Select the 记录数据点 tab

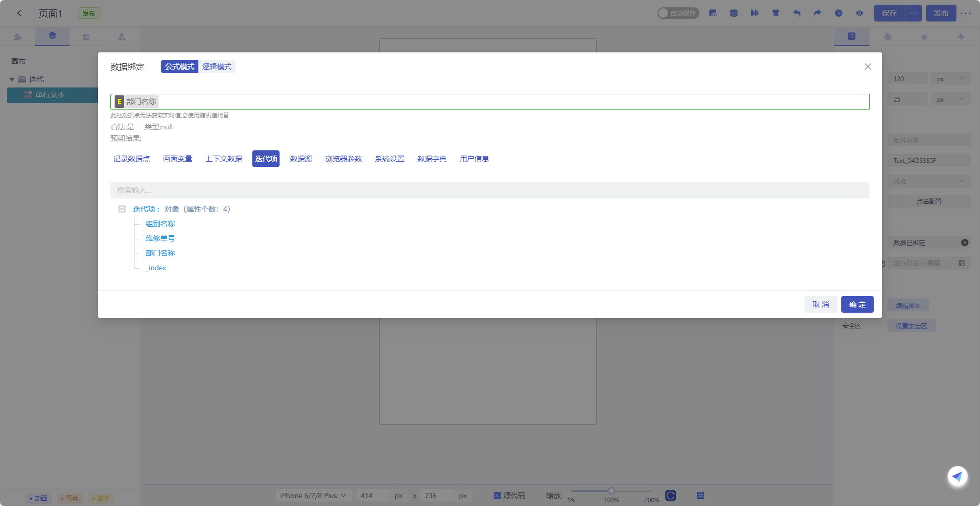click(x=131, y=159)
